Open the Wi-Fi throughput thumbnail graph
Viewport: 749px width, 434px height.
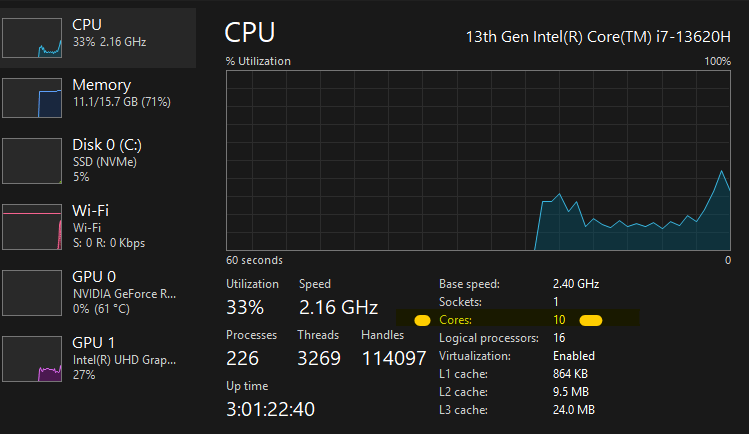[32, 227]
